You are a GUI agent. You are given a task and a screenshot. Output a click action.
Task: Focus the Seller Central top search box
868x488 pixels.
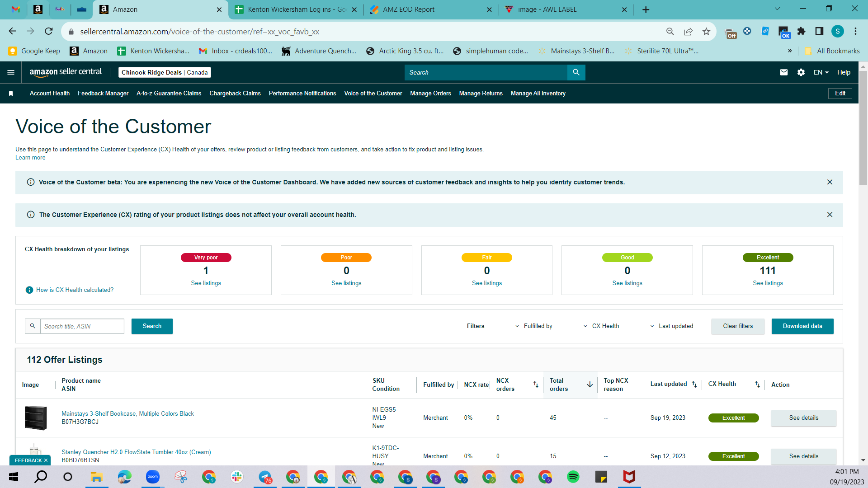(x=486, y=72)
